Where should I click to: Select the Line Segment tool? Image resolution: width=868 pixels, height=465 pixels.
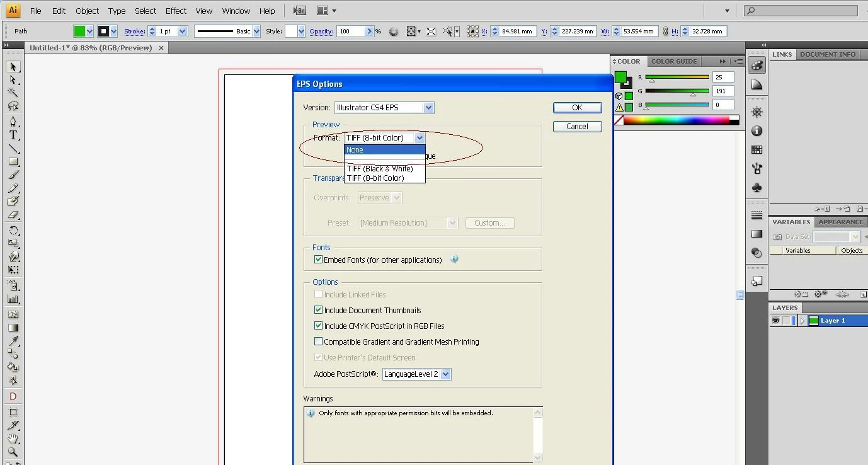pos(13,149)
